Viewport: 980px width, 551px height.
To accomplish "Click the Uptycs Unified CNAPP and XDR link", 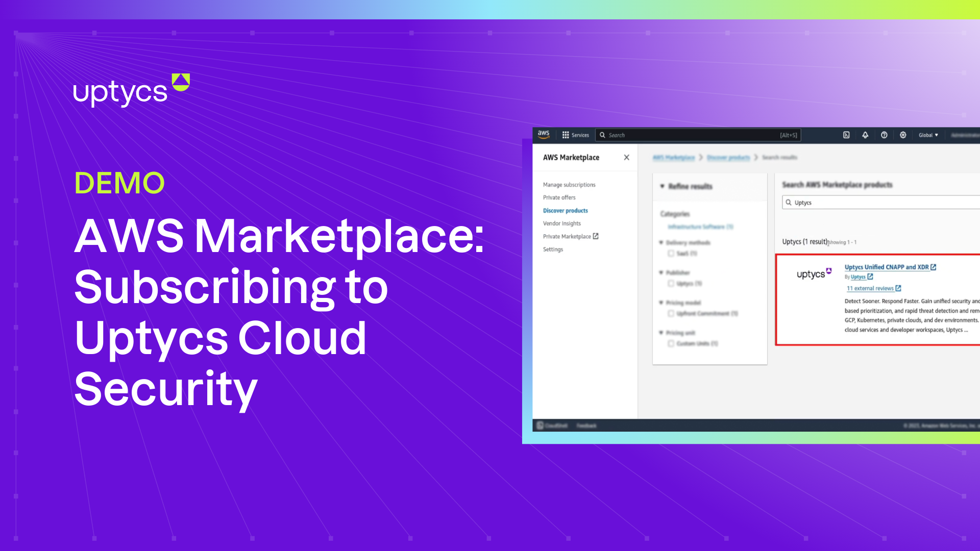I will click(x=887, y=266).
